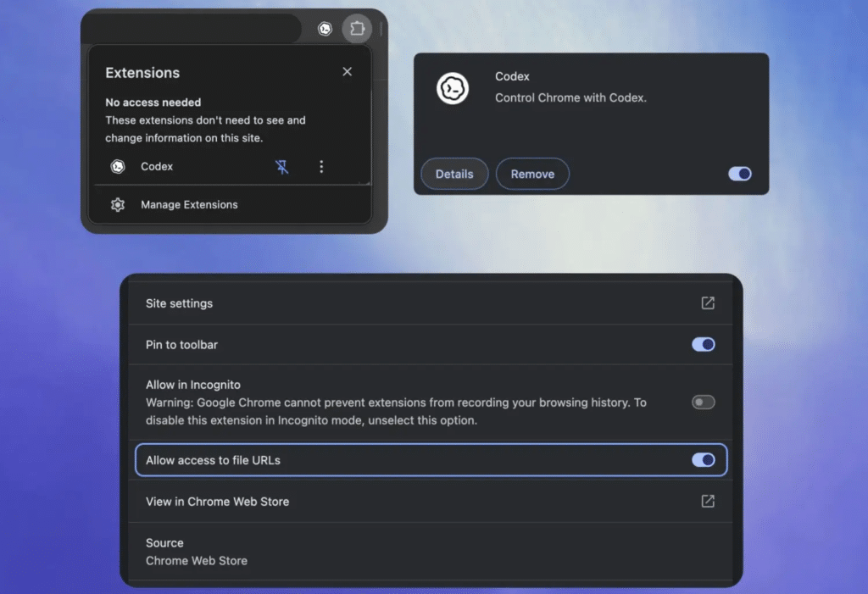868x594 pixels.
Task: Unpin Codex using the pin icon
Action: click(x=281, y=167)
